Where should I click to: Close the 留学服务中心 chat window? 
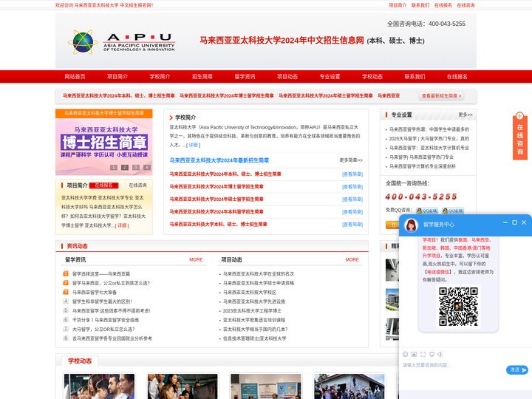pos(524,222)
